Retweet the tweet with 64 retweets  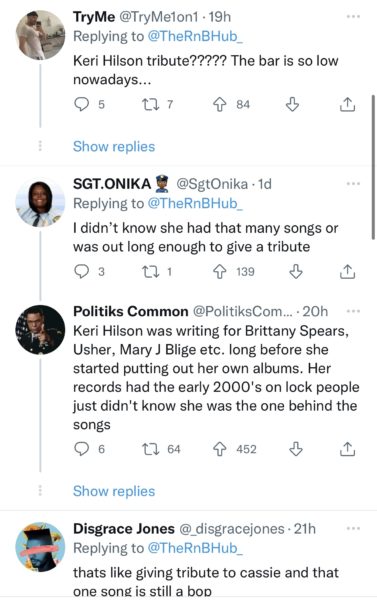pos(150,449)
